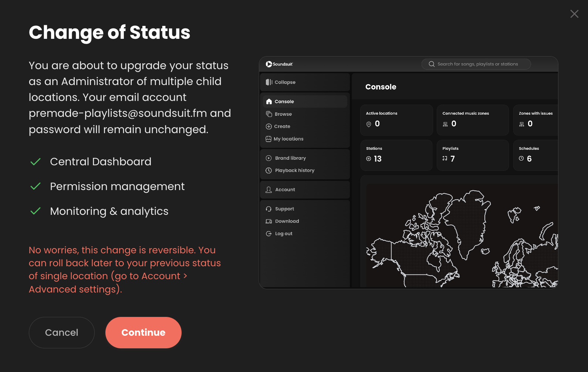Close the Change of Status dialog
Viewport: 588px width, 372px height.
pos(574,14)
